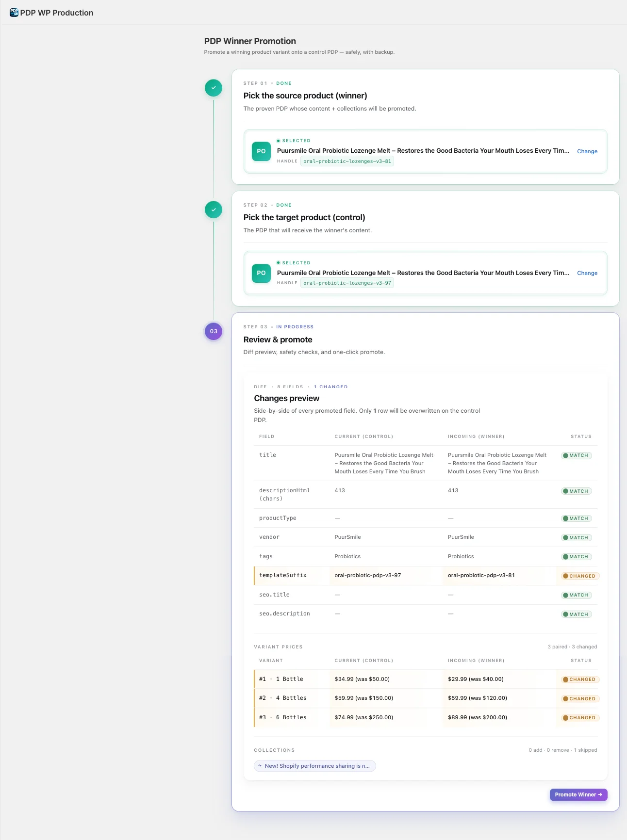Click the MATCH badge for seo.title row
Screen dimensions: 627x840
(x=577, y=595)
